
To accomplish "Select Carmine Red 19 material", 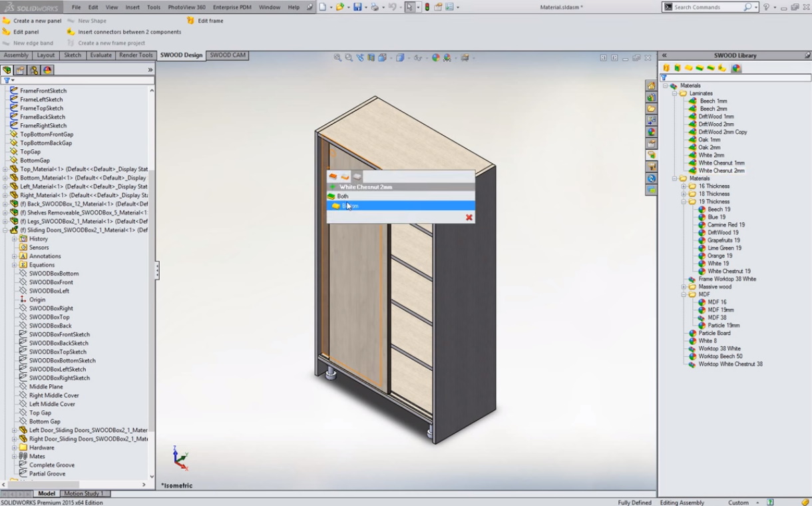I will (x=725, y=225).
